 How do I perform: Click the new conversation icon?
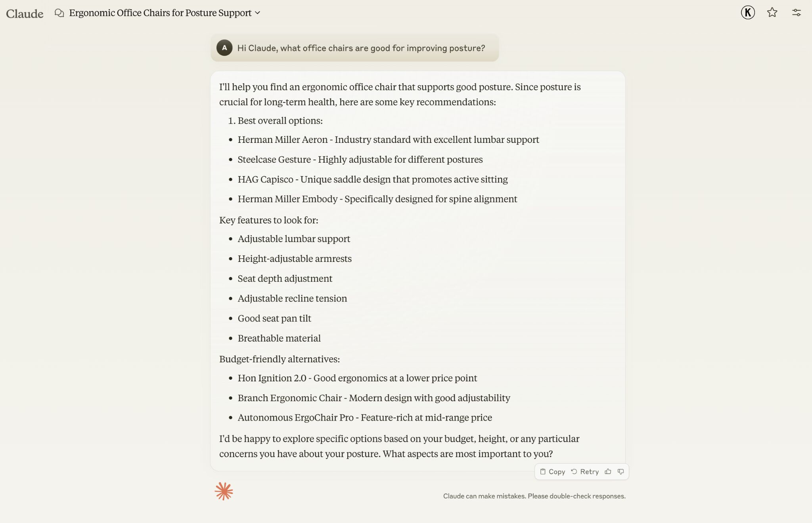pyautogui.click(x=59, y=12)
